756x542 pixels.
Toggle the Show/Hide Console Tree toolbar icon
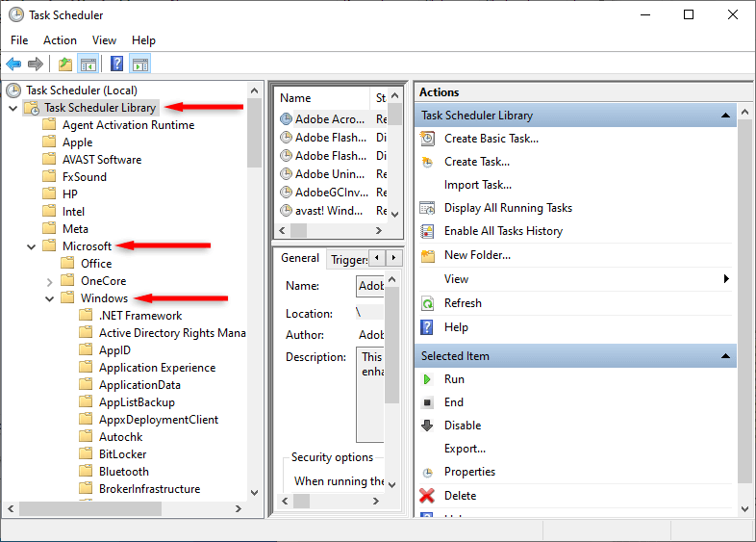[x=88, y=64]
